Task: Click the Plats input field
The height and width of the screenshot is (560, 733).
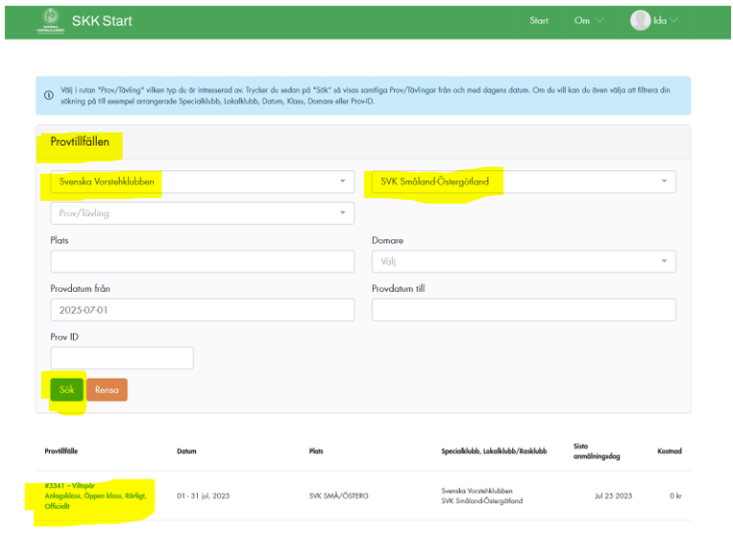Action: tap(203, 262)
